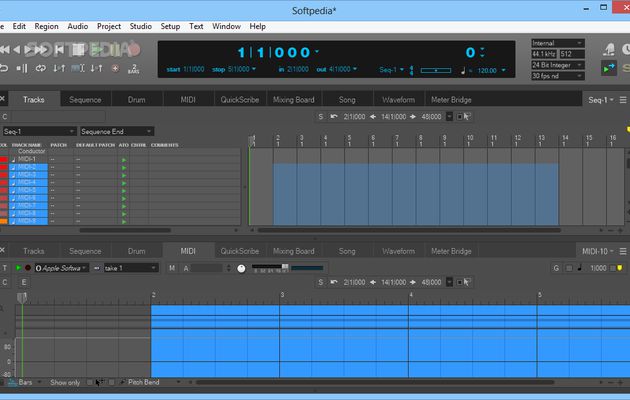
Task: Toggle the overdub record mode icon
Action: (115, 68)
